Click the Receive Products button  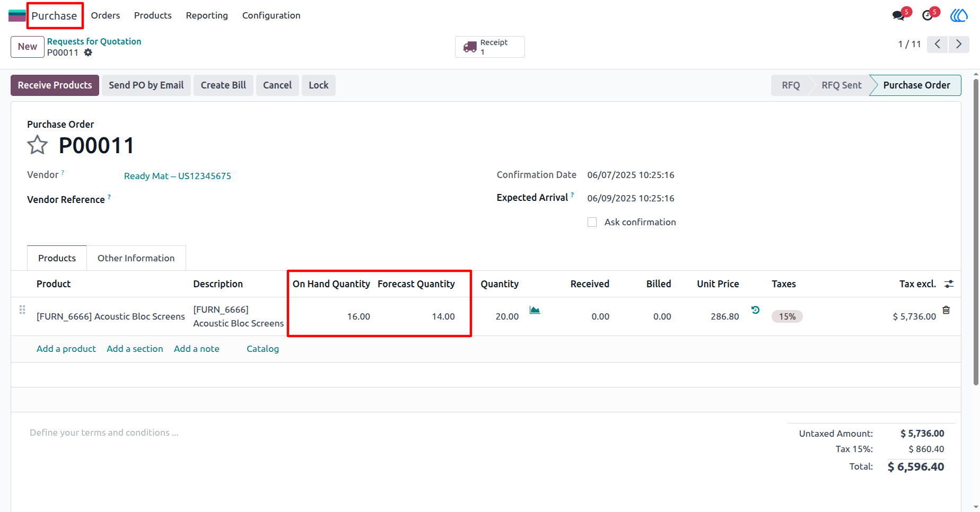[55, 85]
